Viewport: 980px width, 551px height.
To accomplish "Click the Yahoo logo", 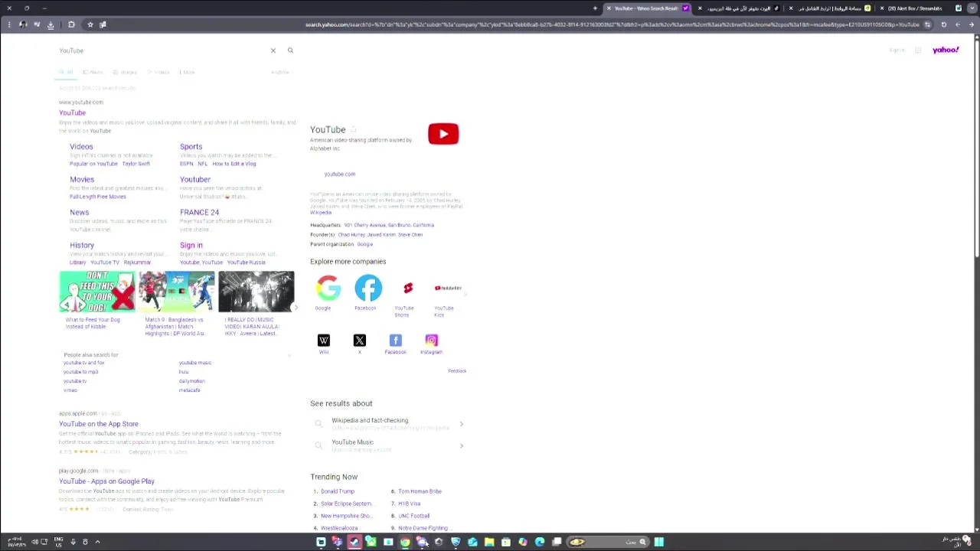I will point(946,51).
